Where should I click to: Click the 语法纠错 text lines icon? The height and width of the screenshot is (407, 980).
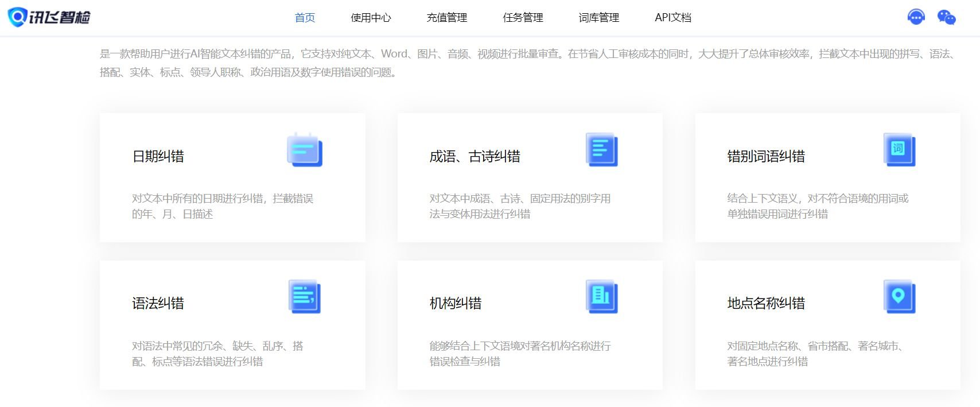305,297
